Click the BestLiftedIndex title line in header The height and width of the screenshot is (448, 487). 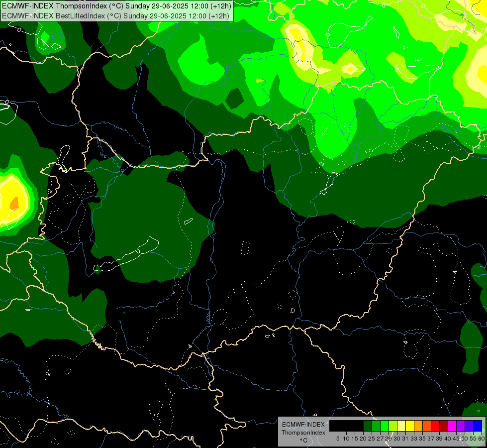click(115, 16)
